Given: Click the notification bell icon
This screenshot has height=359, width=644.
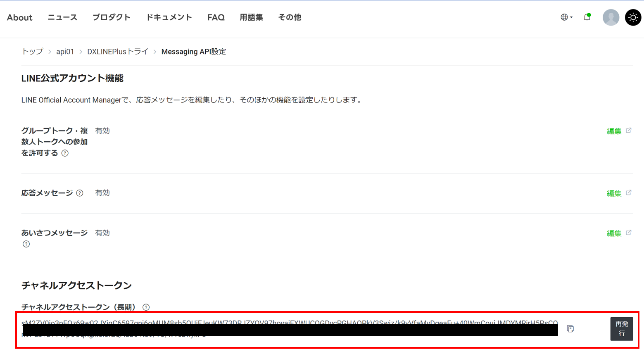Looking at the screenshot, I should [x=587, y=17].
